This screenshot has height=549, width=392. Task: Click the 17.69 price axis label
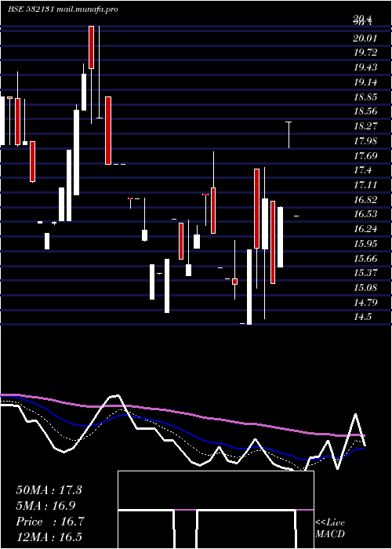coord(365,155)
